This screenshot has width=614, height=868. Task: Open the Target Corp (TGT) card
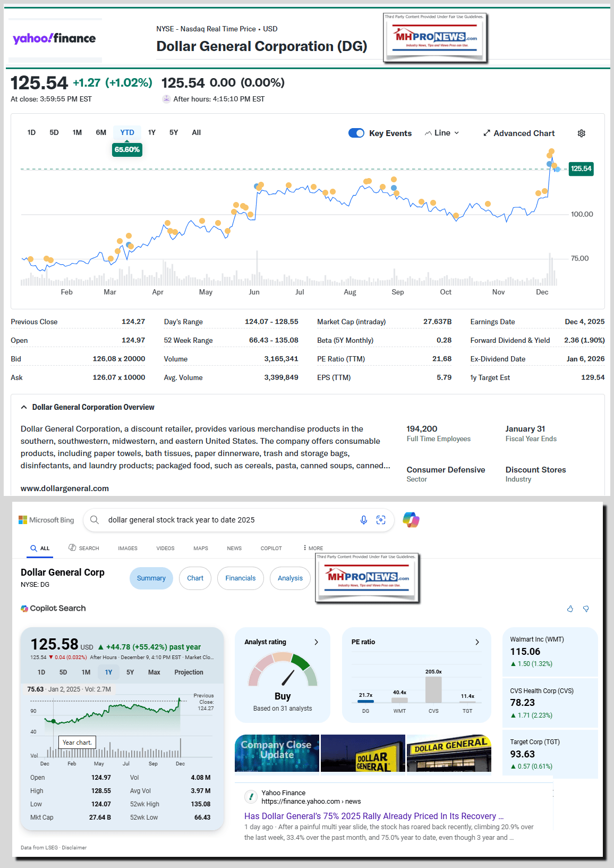[550, 754]
